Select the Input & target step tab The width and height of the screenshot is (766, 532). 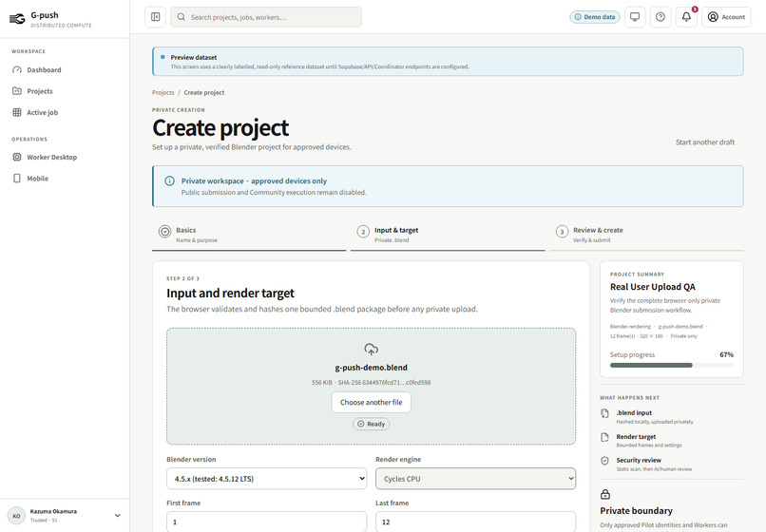(x=448, y=236)
